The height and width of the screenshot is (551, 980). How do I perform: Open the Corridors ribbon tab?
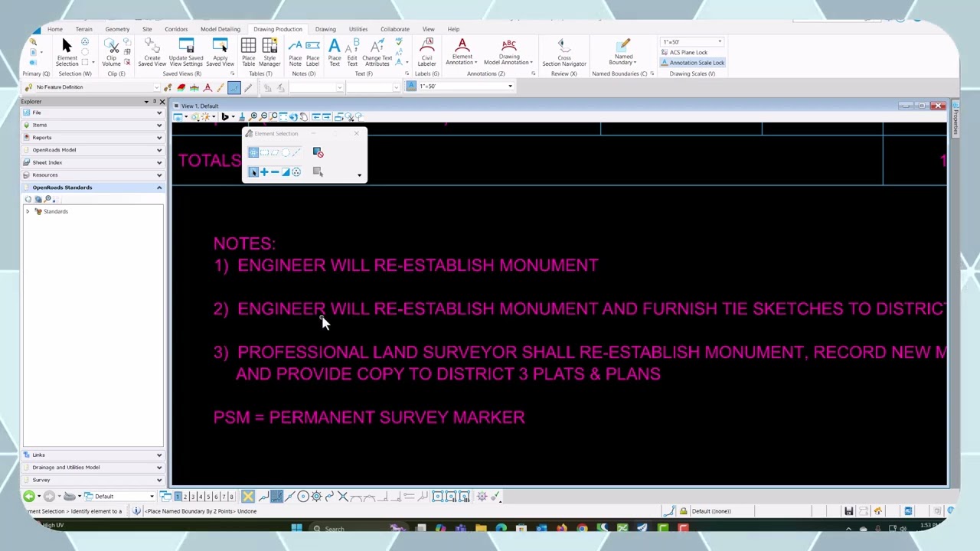pos(176,29)
